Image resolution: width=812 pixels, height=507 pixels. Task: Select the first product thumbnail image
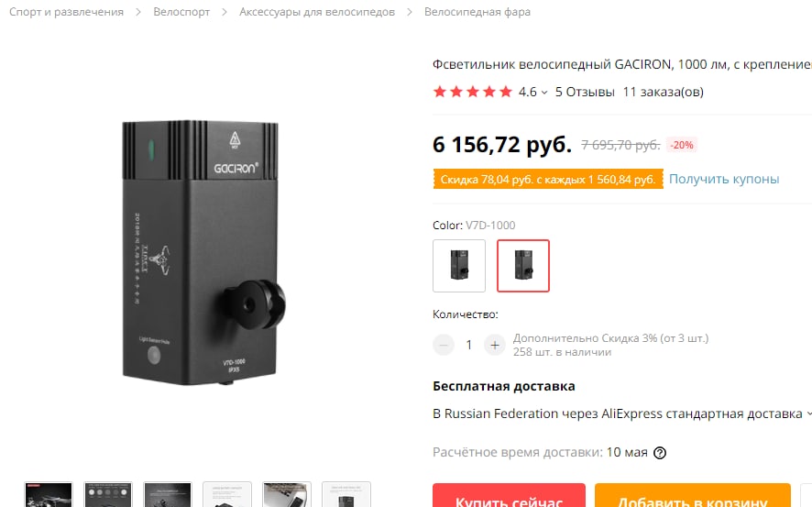49,494
